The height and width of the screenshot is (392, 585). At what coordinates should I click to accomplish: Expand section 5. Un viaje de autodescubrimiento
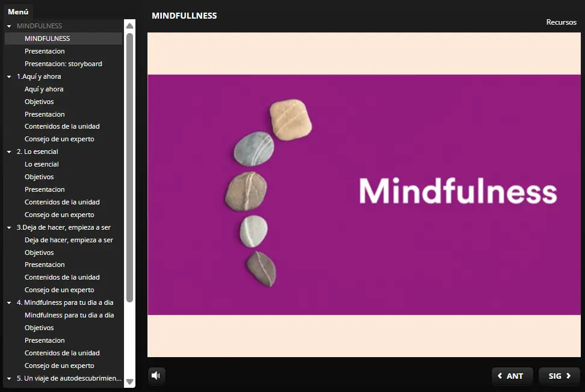click(9, 379)
